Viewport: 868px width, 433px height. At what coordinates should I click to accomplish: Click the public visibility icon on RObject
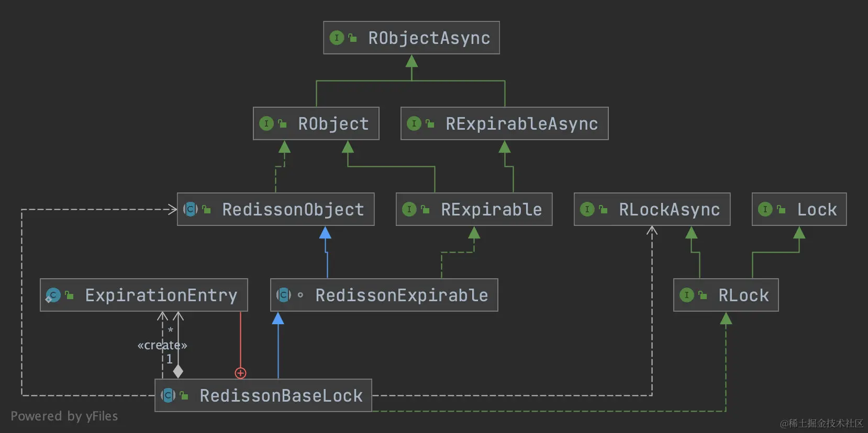tap(283, 123)
